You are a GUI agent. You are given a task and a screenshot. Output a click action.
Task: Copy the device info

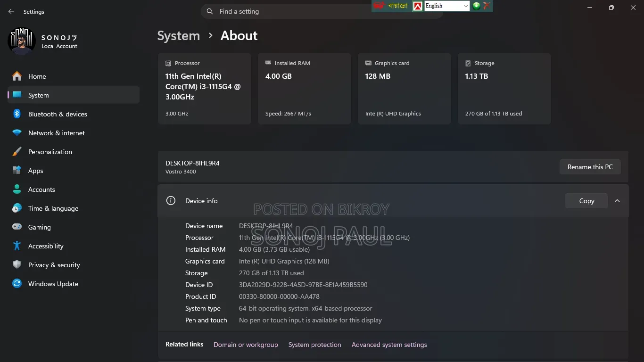pos(586,201)
